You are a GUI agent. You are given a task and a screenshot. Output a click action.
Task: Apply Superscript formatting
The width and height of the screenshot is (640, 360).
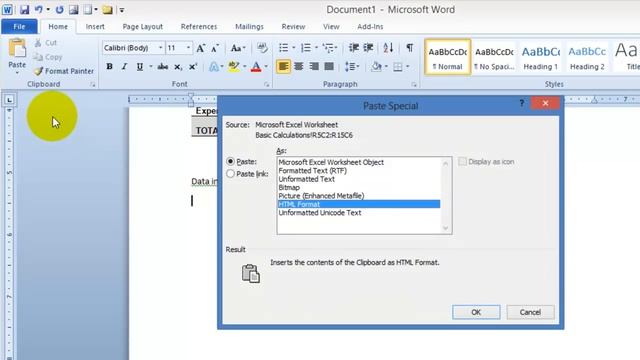pos(193,67)
